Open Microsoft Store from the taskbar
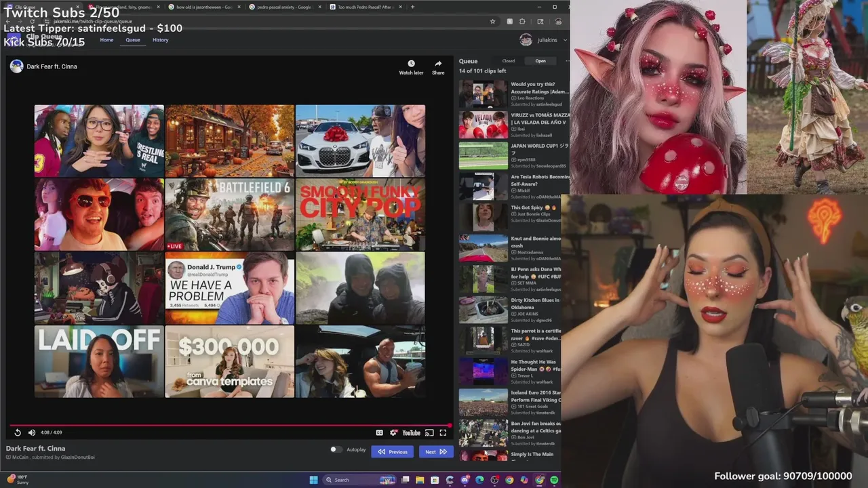 coord(435,480)
